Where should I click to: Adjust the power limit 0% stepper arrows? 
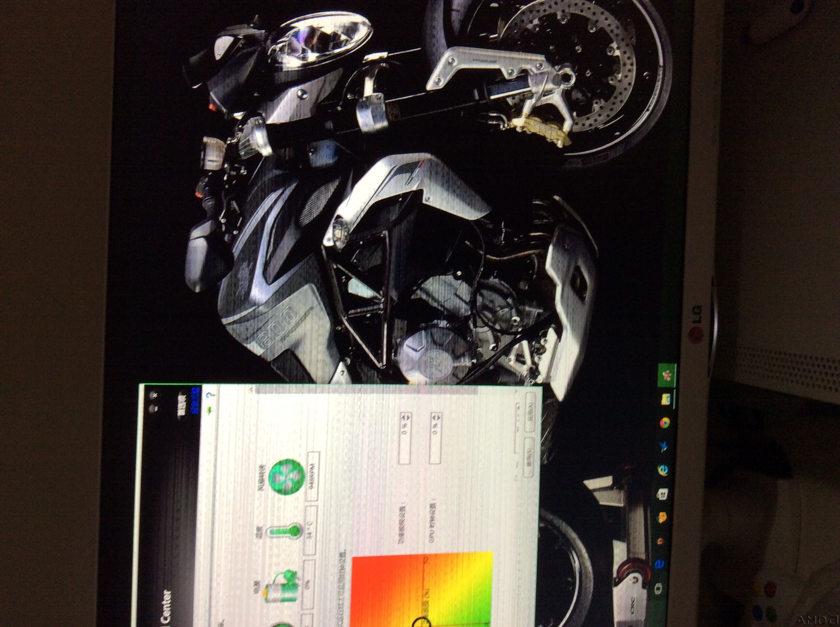click(x=406, y=417)
